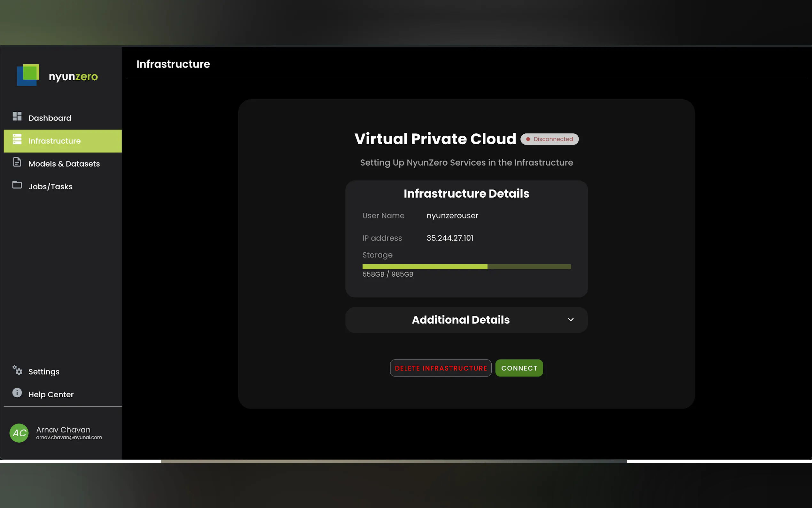Click the Settings gears icon
812x508 pixels.
click(x=17, y=370)
